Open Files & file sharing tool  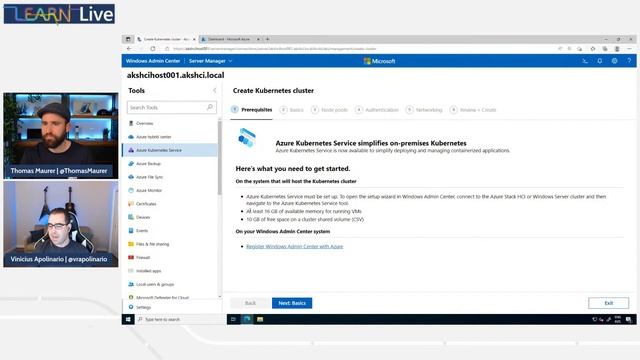click(171, 244)
